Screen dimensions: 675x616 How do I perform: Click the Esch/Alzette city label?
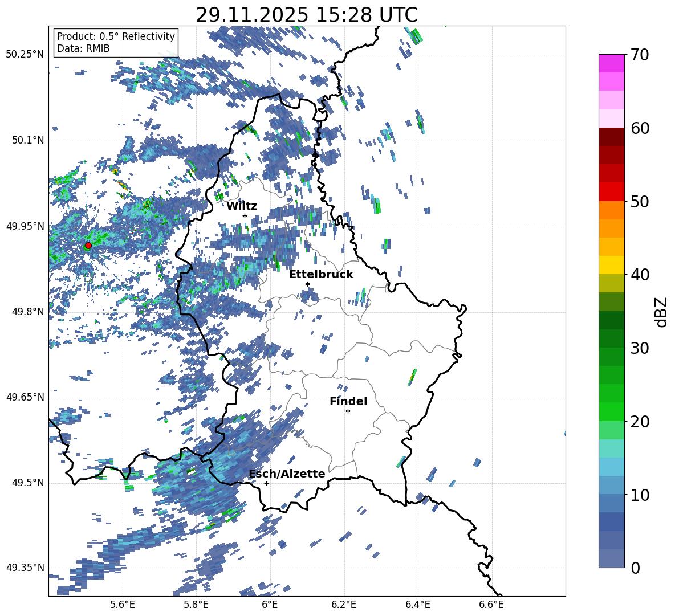click(287, 474)
